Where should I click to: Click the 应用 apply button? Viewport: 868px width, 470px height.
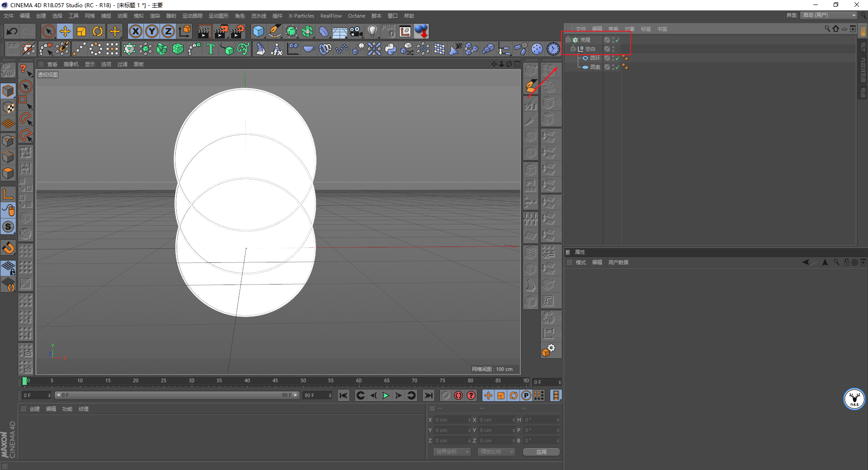[541, 452]
